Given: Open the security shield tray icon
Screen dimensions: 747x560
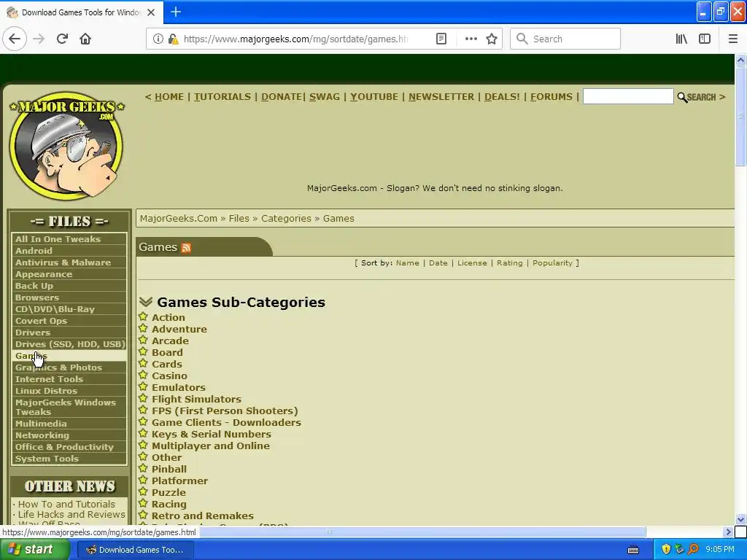Looking at the screenshot, I should click(666, 550).
